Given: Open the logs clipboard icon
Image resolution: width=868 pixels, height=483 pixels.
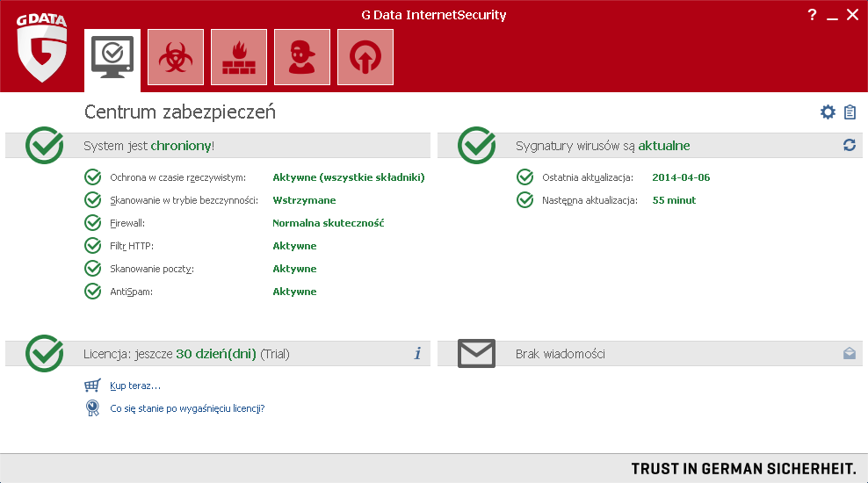Looking at the screenshot, I should pos(850,112).
